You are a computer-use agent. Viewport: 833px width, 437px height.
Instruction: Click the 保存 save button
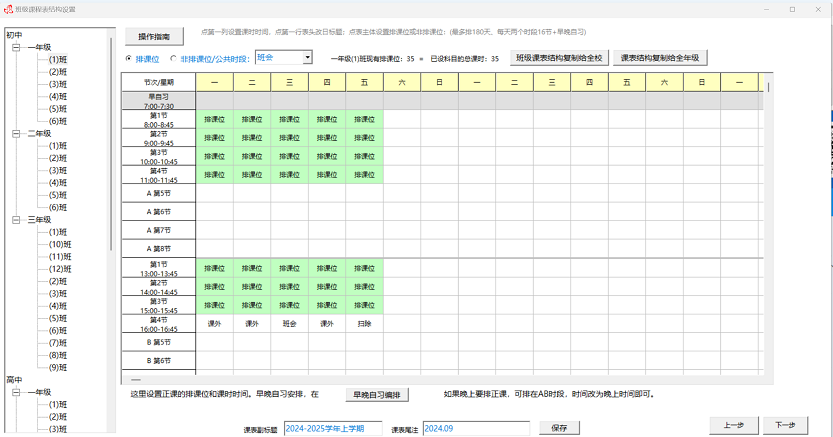558,428
